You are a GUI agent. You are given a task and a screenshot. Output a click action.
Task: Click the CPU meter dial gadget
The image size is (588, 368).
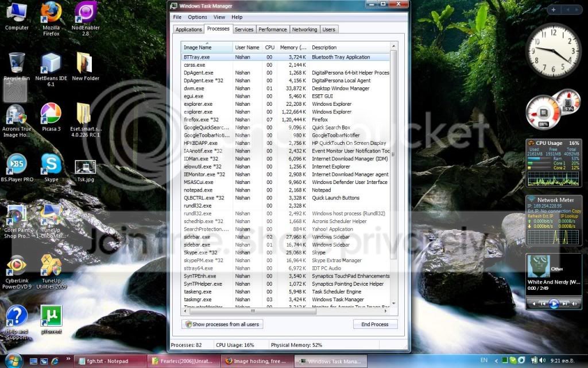pyautogui.click(x=543, y=112)
